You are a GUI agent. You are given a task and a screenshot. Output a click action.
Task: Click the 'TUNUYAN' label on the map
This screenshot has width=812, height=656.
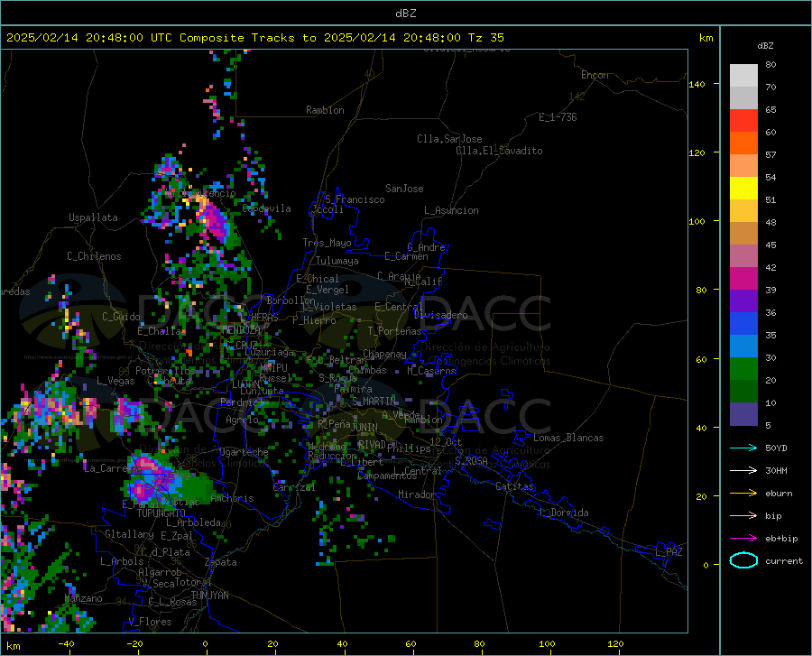click(209, 596)
